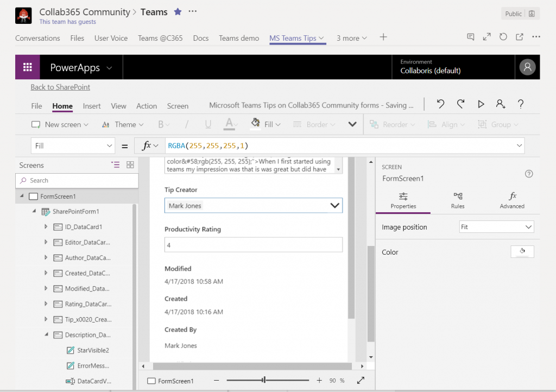Viewport: 556px width, 392px height.
Task: Open the PowerApps app launcher waffle
Action: [x=28, y=67]
